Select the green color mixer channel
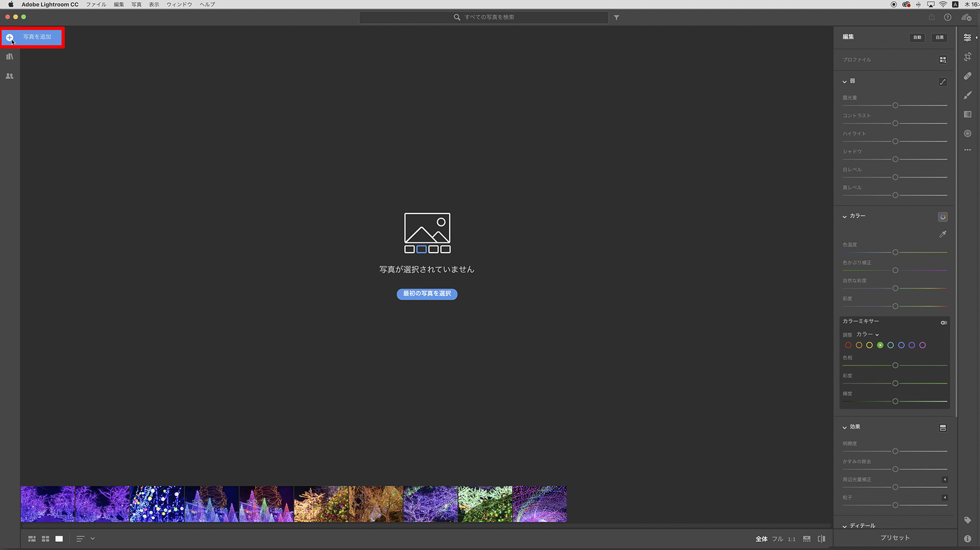This screenshot has width=980, height=550. click(x=880, y=345)
